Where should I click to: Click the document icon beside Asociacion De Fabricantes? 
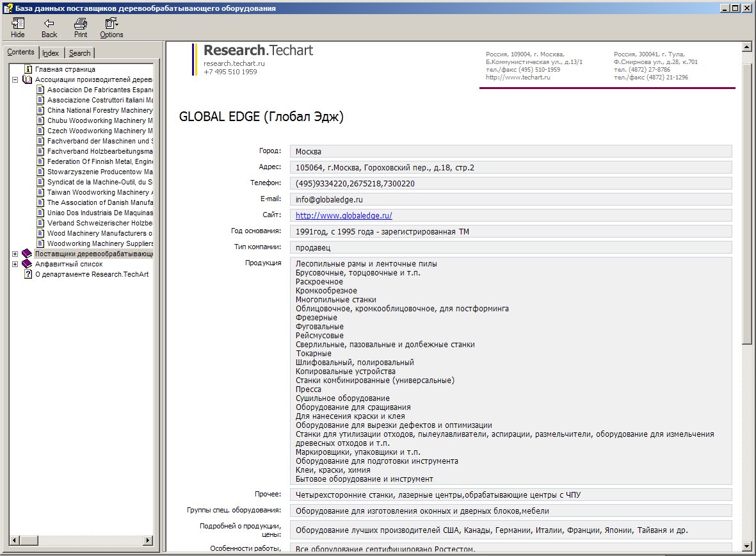coord(40,90)
